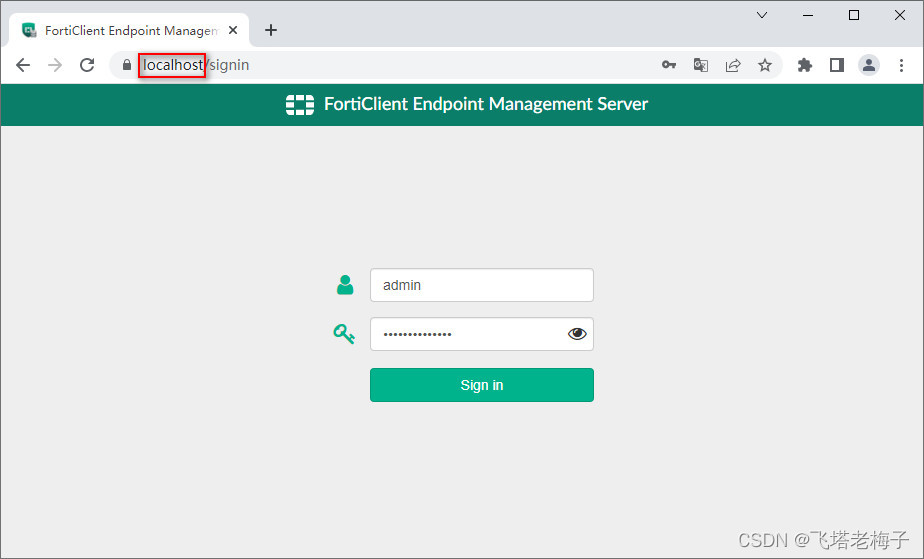Click the Fortinet logo in header

point(300,104)
